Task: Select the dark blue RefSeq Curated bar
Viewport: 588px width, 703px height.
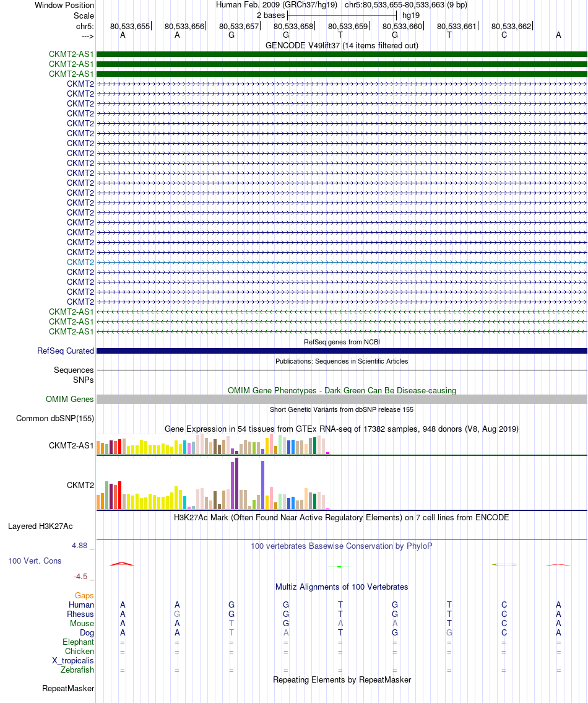Action: [x=342, y=351]
